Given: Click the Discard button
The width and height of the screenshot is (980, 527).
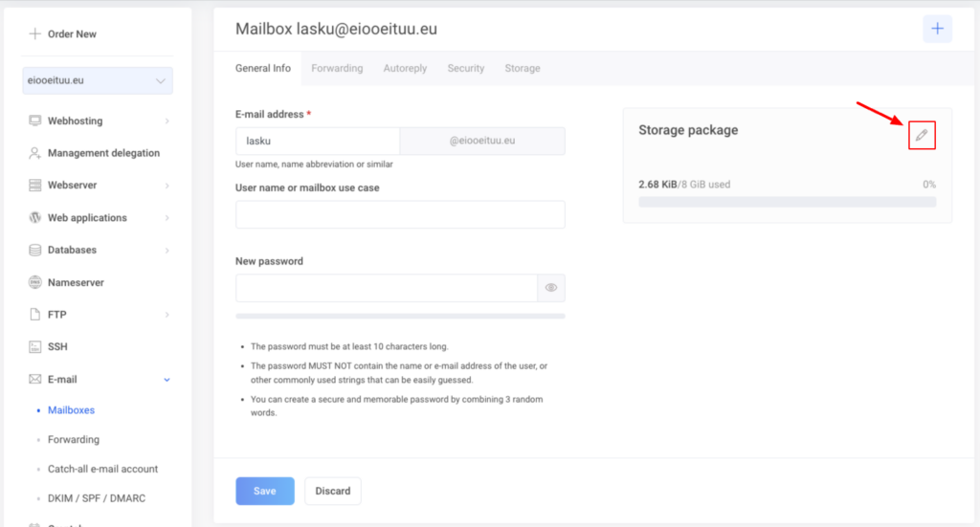Looking at the screenshot, I should tap(333, 491).
